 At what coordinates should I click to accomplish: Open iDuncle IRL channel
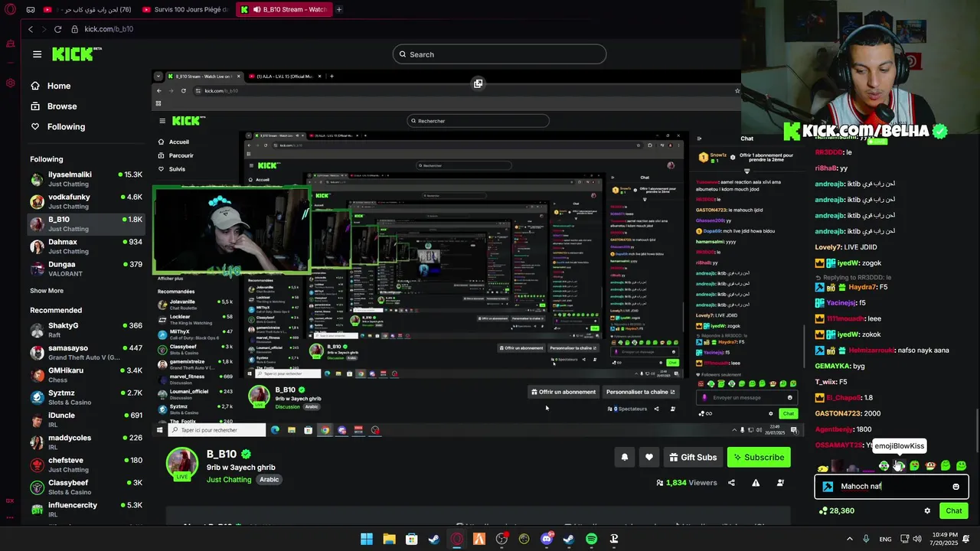(87, 420)
